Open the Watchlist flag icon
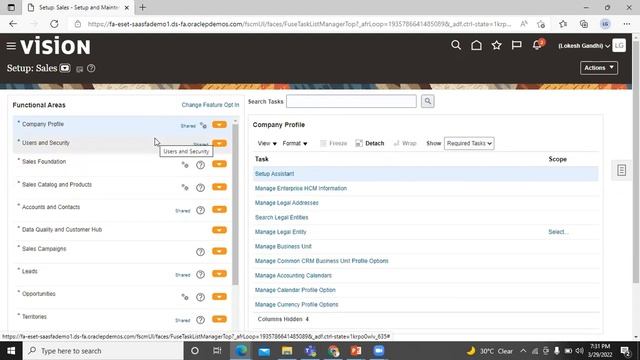The height and width of the screenshot is (360, 640). click(516, 45)
